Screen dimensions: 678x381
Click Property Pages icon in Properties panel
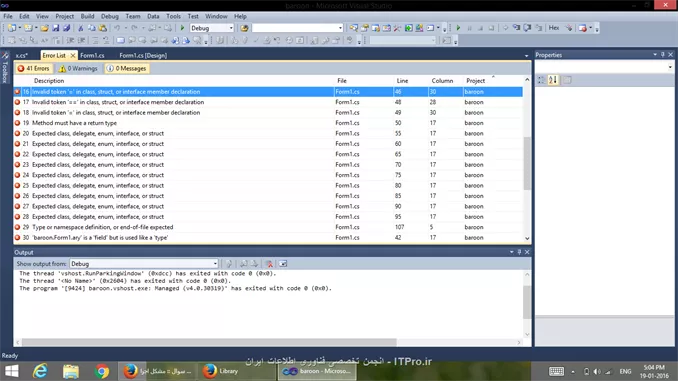[567, 80]
